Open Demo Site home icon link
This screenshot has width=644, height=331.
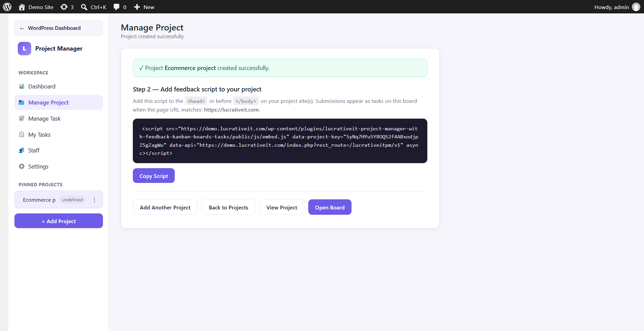[22, 7]
